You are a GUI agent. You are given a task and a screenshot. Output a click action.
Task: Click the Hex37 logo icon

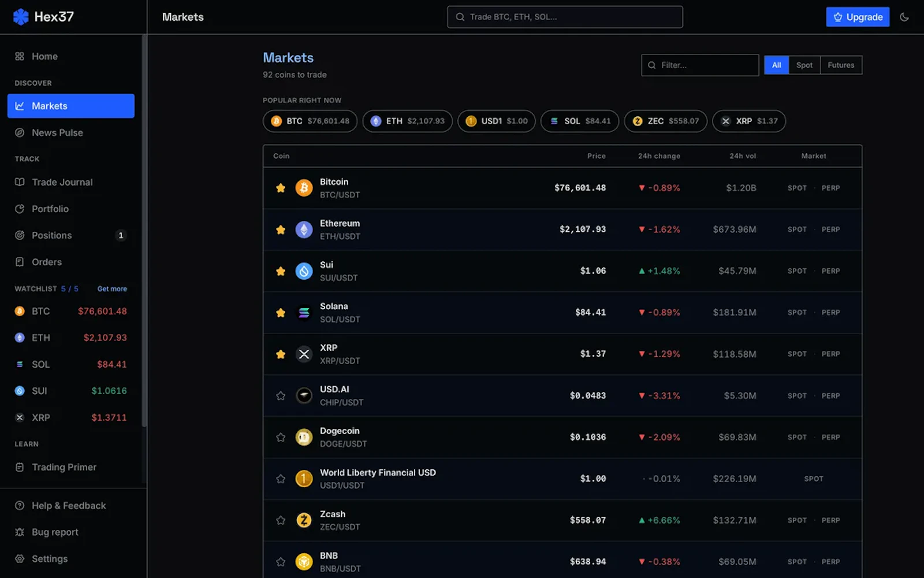point(21,17)
